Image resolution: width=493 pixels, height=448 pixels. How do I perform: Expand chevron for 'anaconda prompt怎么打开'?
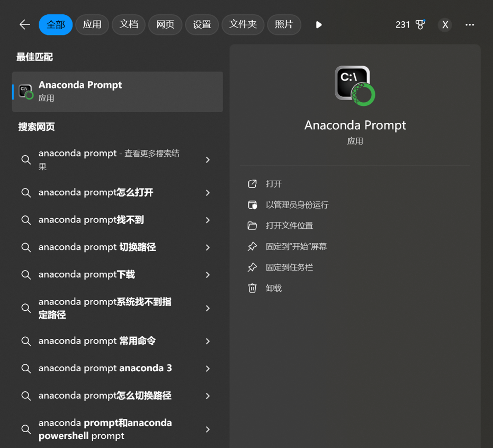208,193
